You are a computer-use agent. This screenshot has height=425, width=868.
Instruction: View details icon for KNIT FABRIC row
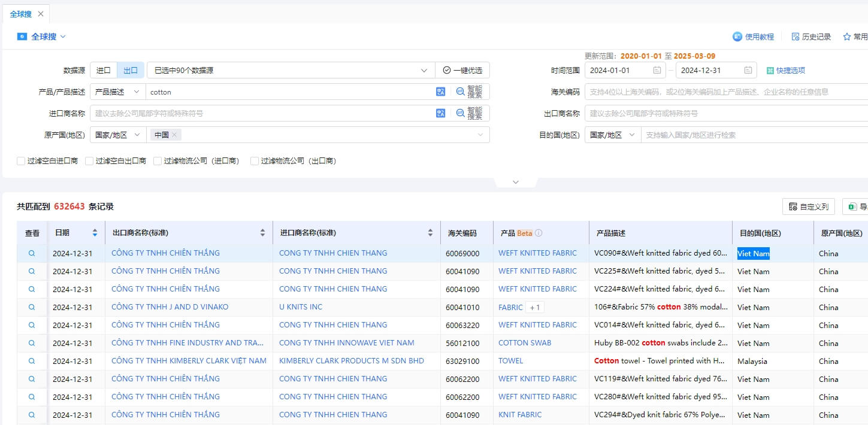tap(32, 415)
